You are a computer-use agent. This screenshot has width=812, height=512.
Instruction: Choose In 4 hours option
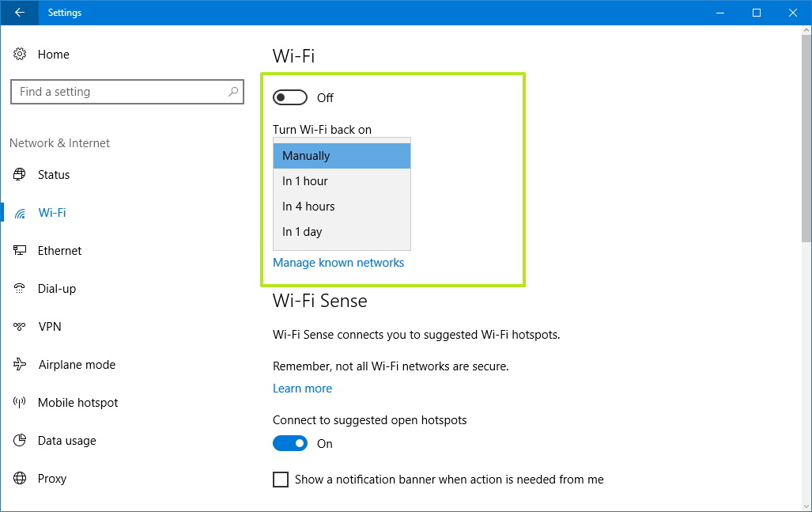tap(342, 207)
